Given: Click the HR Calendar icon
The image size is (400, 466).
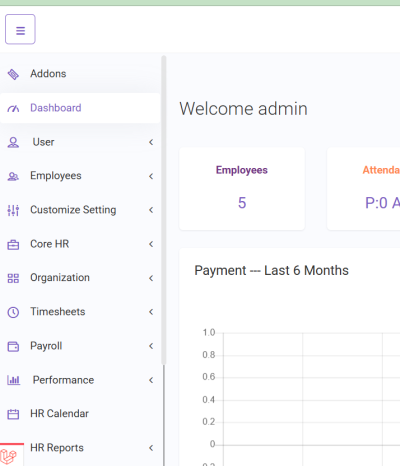Looking at the screenshot, I should click(x=13, y=414).
